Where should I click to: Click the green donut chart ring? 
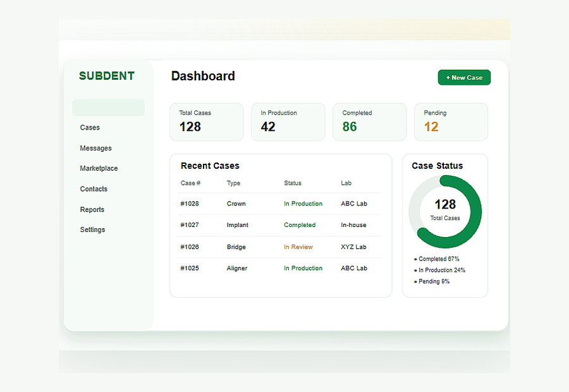(x=475, y=212)
